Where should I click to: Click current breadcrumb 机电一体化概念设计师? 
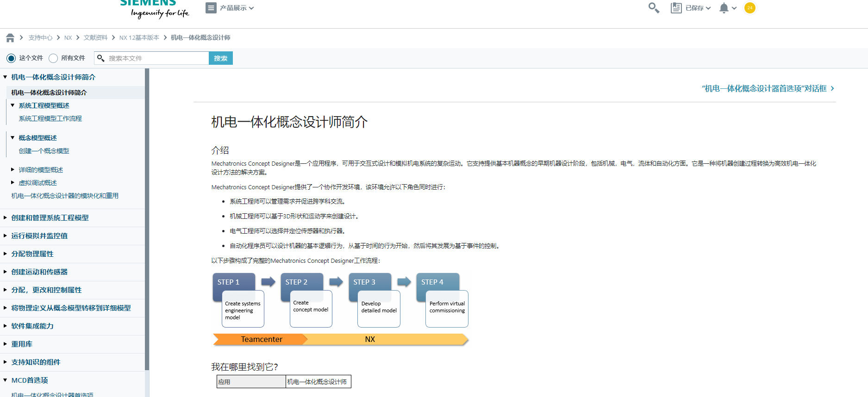pyautogui.click(x=200, y=37)
